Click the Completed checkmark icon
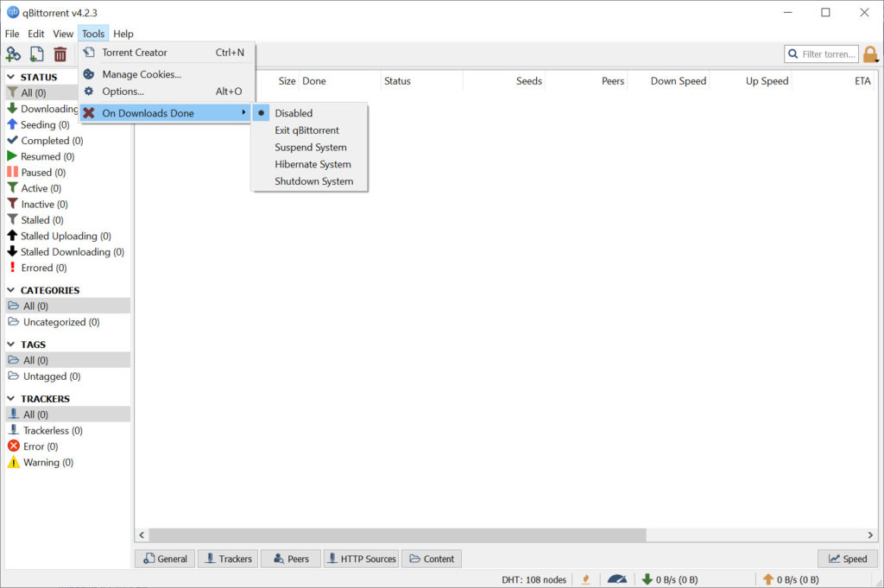Image resolution: width=884 pixels, height=588 pixels. coord(12,140)
